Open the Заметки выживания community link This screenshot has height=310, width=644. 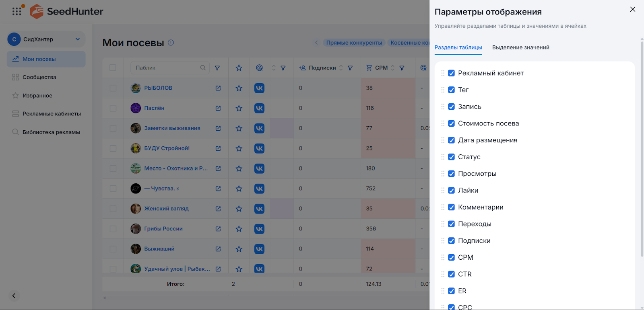pyautogui.click(x=172, y=128)
